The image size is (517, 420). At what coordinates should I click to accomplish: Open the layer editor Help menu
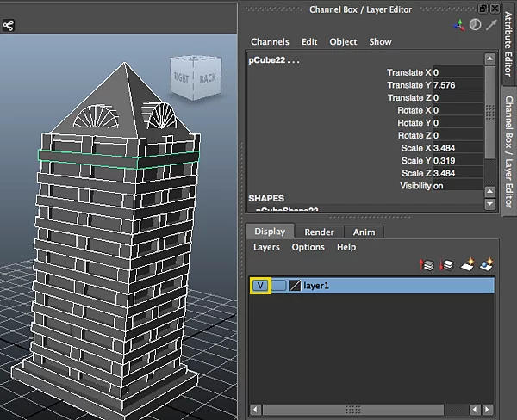[346, 247]
